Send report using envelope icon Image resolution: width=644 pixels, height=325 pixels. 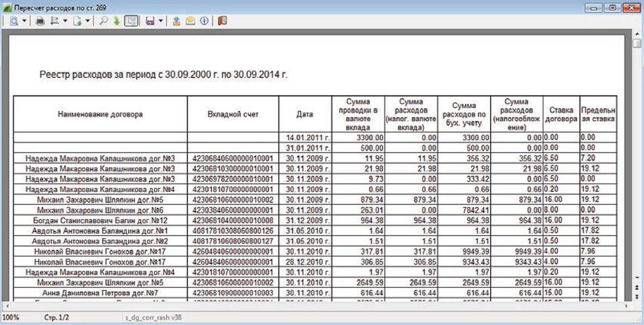(x=190, y=21)
